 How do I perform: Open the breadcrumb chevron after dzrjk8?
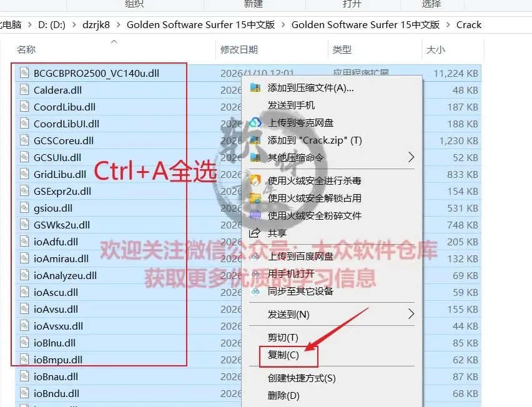(118, 25)
